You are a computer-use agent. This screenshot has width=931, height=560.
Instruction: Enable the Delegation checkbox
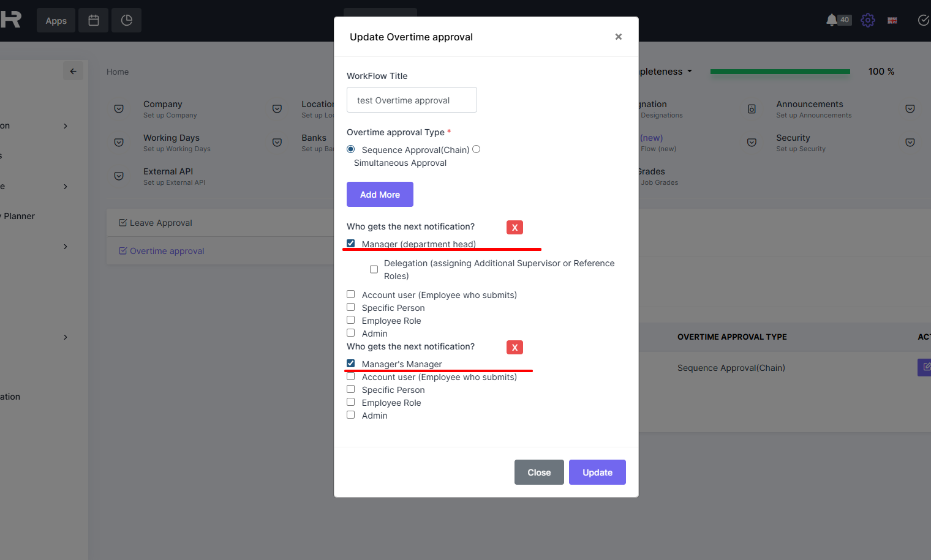pos(374,269)
